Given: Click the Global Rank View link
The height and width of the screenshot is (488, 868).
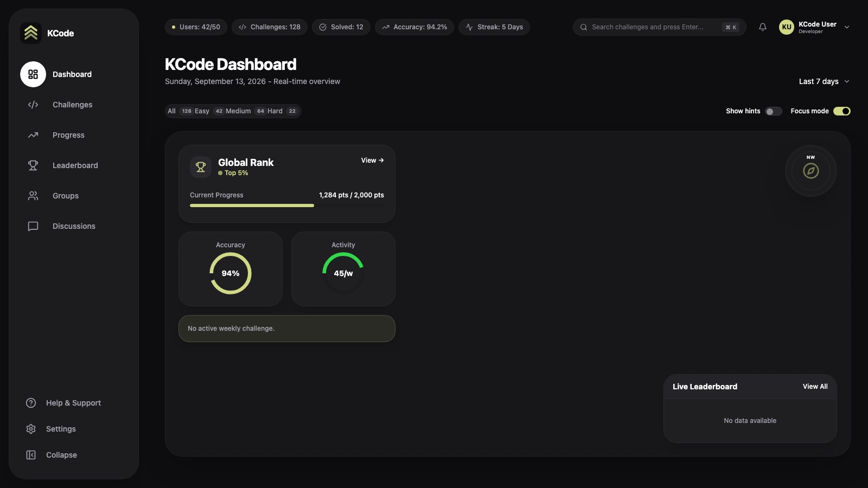Looking at the screenshot, I should click(x=373, y=160).
